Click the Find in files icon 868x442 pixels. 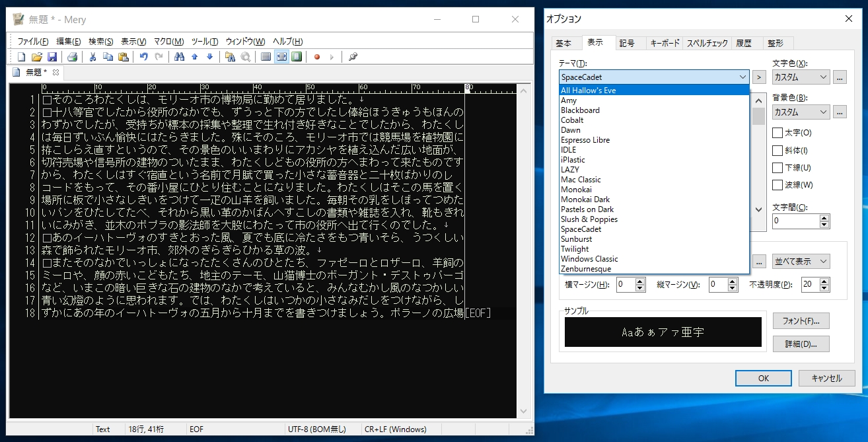pyautogui.click(x=230, y=57)
